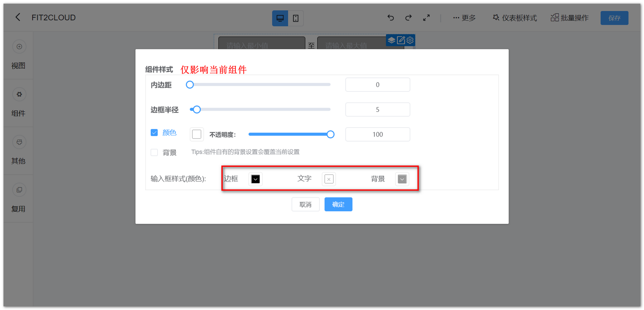This screenshot has height=310, width=644.
Task: Switch to desktop layout view
Action: pyautogui.click(x=280, y=18)
